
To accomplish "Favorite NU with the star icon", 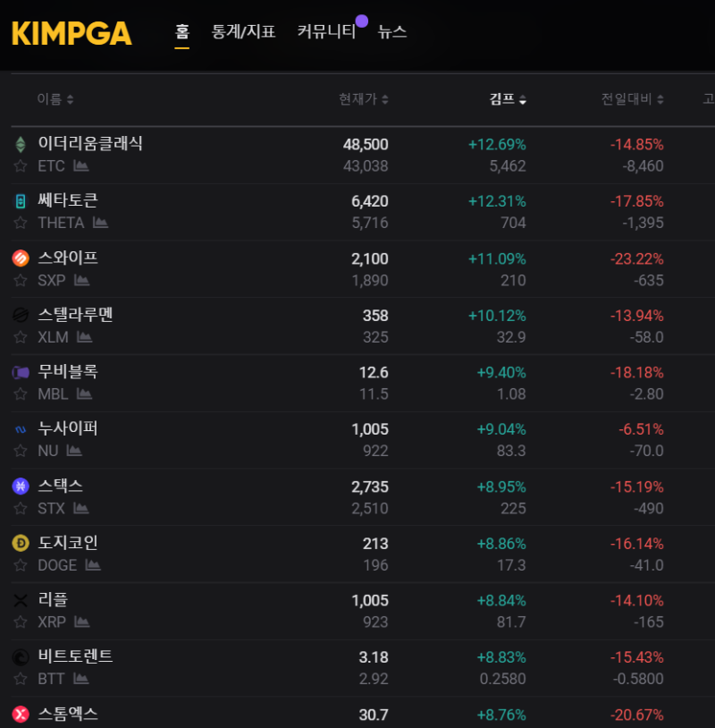I will point(21,451).
